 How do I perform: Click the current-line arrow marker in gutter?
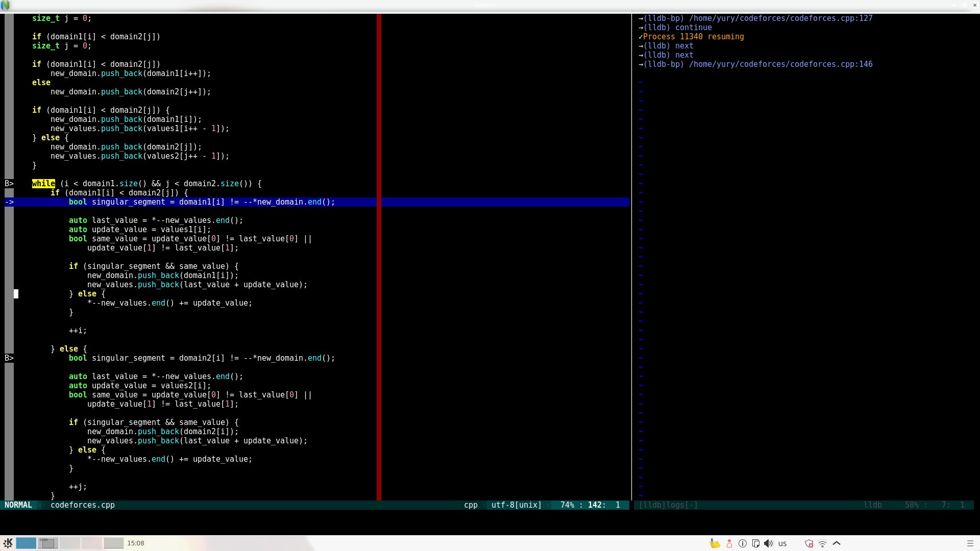(9, 202)
